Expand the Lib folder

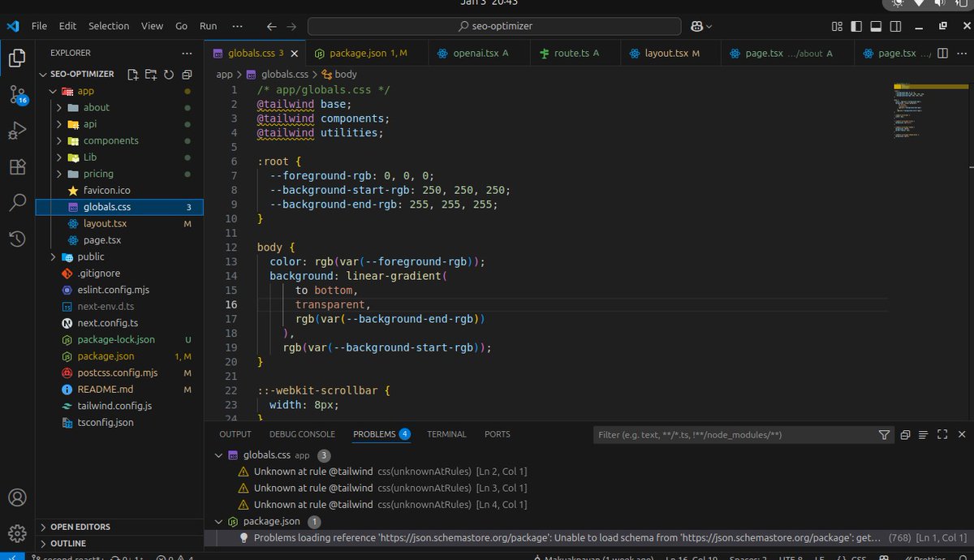click(59, 157)
